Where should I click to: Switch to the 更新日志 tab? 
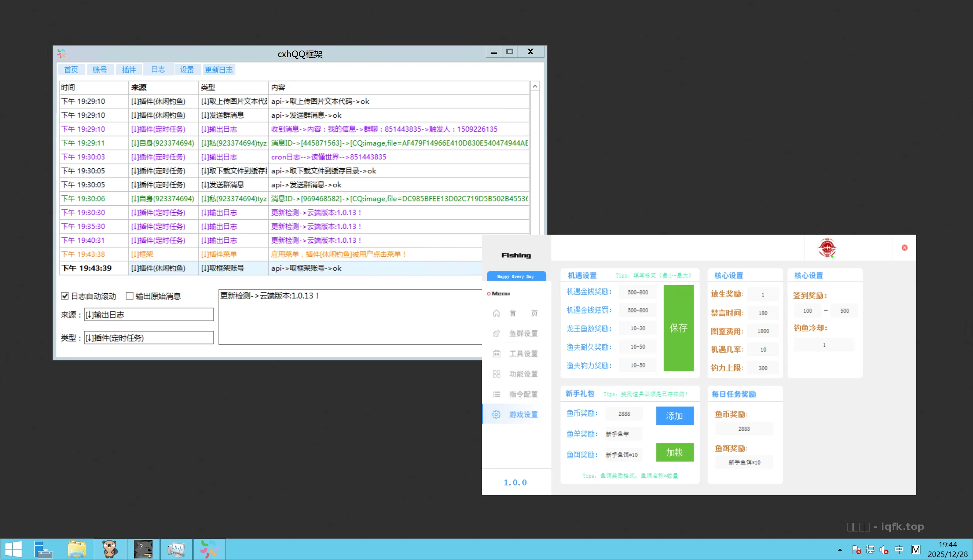coord(219,69)
